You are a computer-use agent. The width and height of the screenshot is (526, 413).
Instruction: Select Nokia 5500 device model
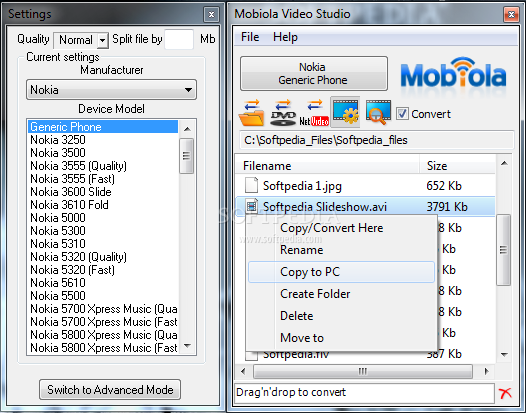[x=103, y=296]
